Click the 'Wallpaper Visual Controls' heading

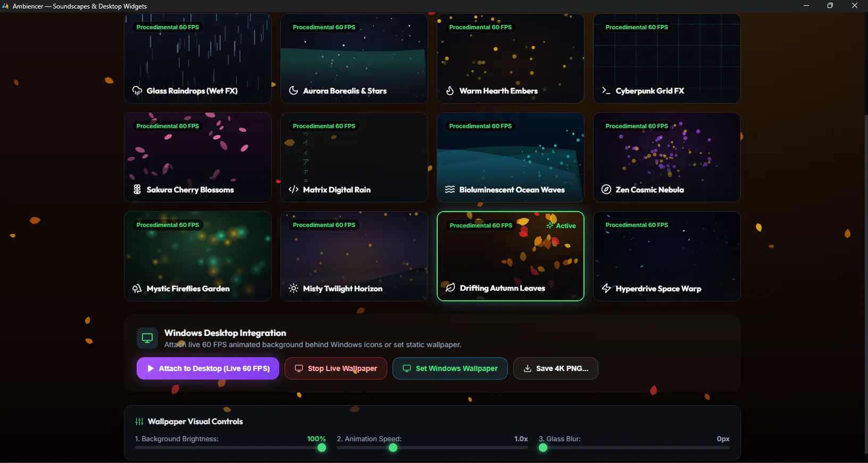pyautogui.click(x=195, y=422)
